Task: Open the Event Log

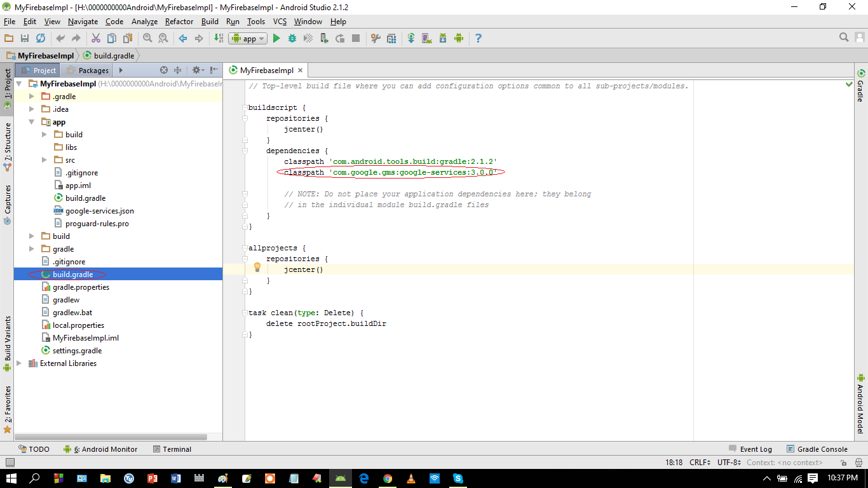Action: (750, 449)
